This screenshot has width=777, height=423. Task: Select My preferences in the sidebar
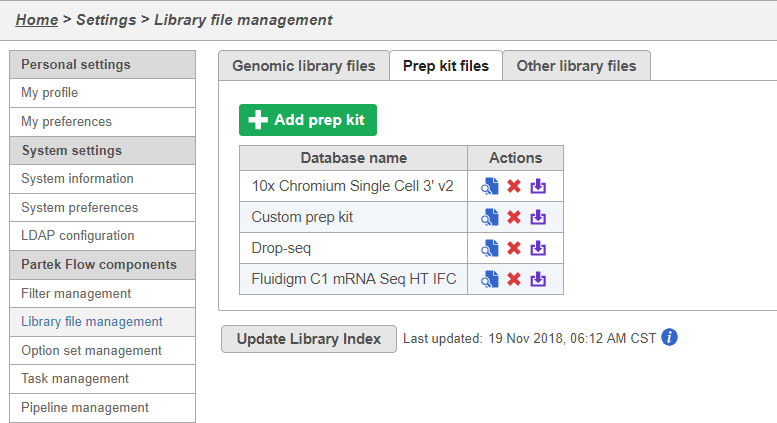(66, 122)
